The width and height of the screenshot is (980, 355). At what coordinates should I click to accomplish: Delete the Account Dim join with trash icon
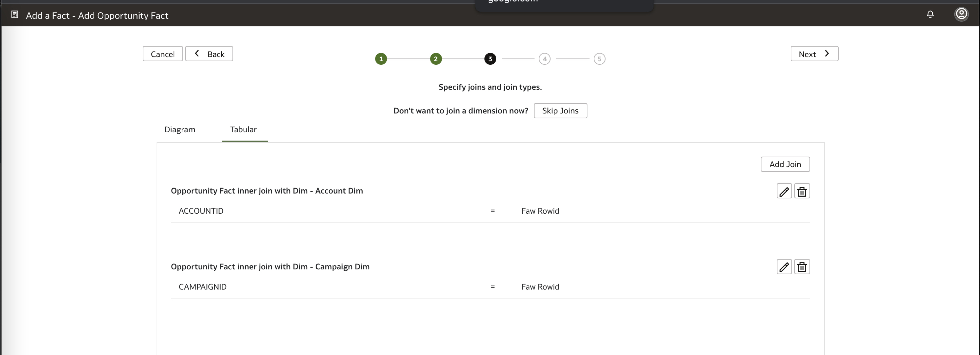click(x=802, y=191)
